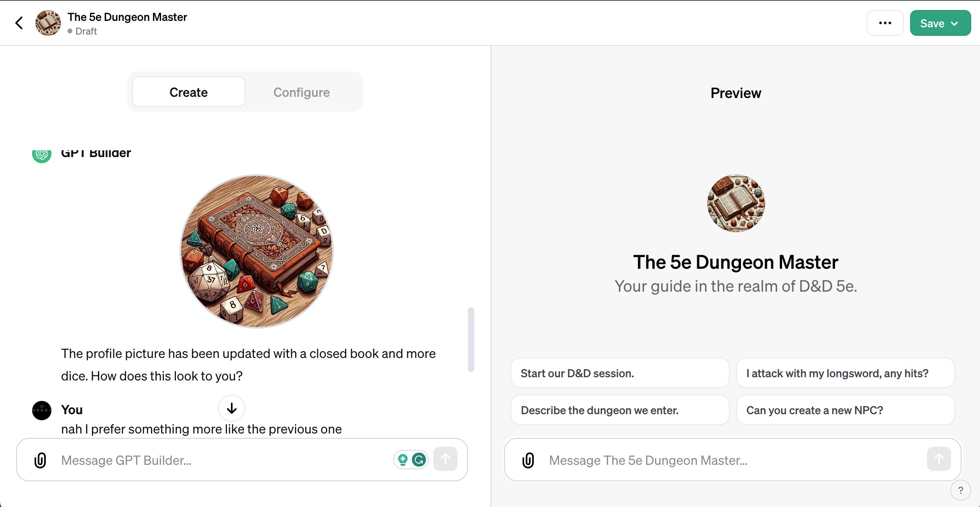
Task: Click the Grammarly G icon
Action: pos(419,459)
